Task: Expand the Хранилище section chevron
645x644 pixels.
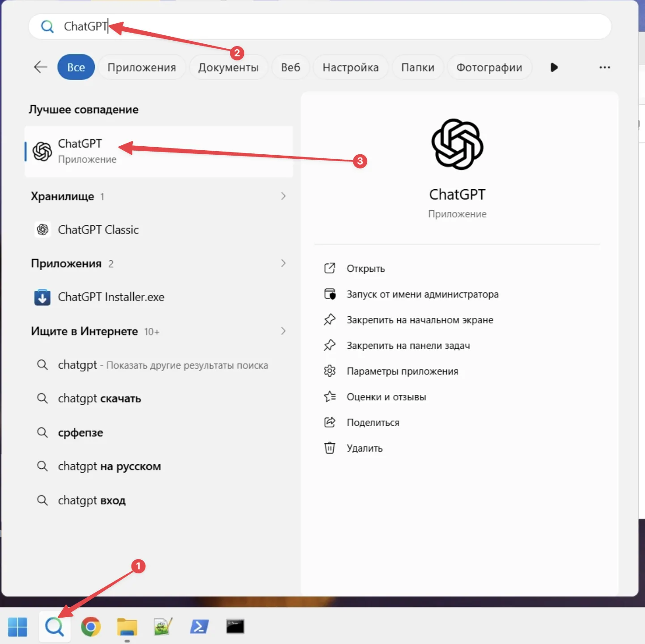Action: click(x=283, y=196)
